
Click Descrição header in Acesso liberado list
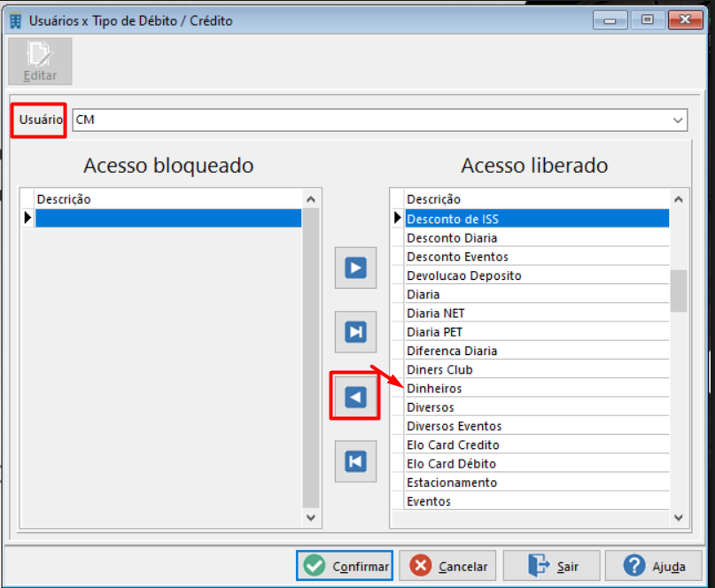pos(537,199)
